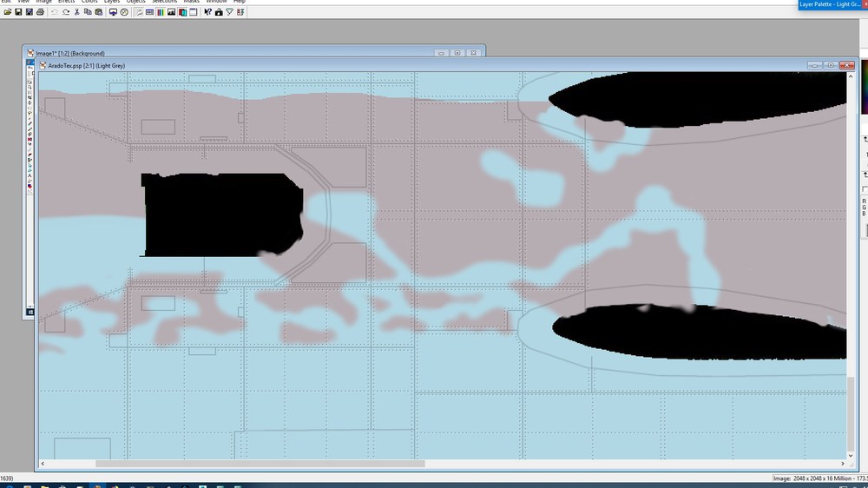Close the AradoTex.psp image window

[847, 65]
